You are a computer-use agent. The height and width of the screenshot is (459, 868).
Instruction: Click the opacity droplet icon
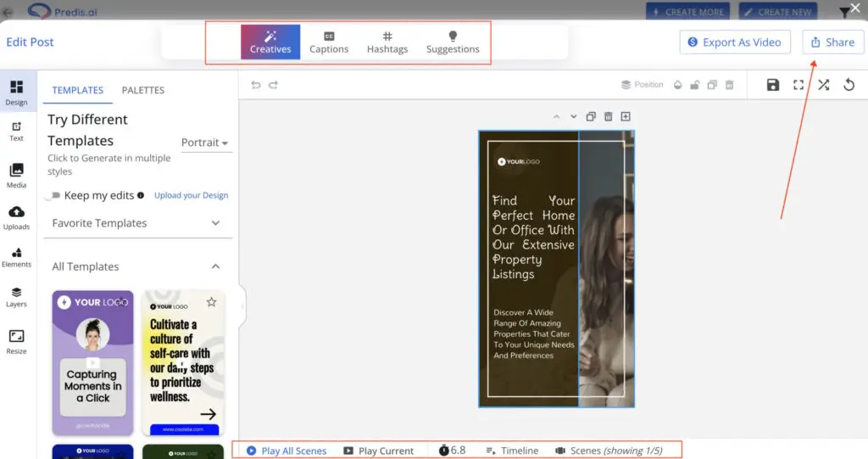[677, 85]
